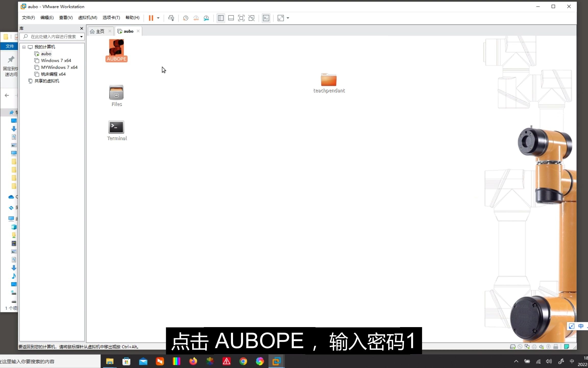
Task: Toggle the library sidebar view button
Action: (x=221, y=18)
